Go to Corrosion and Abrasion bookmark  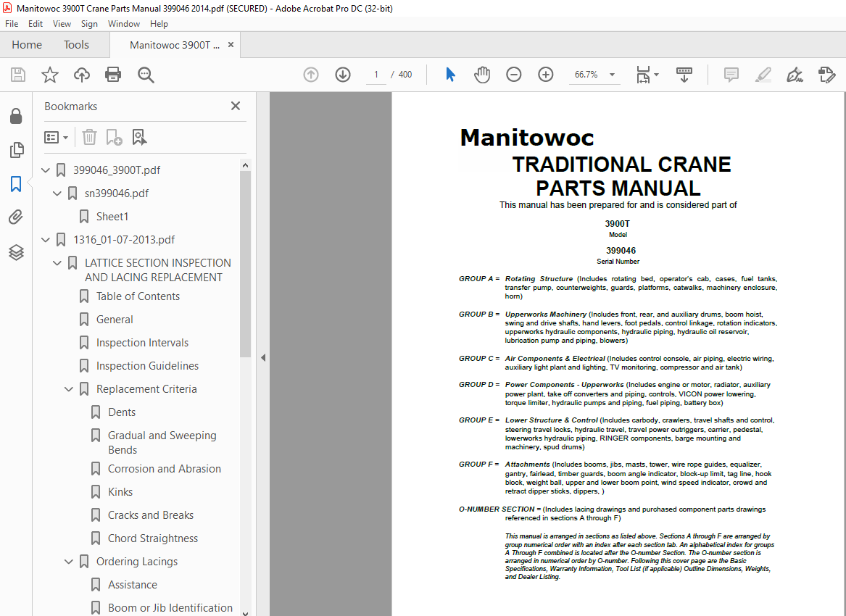(x=164, y=469)
